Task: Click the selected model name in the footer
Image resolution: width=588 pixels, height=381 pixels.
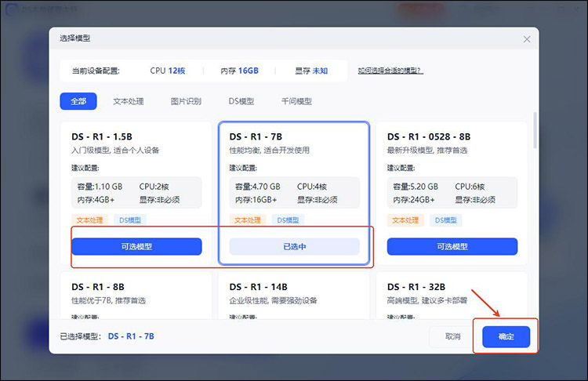Action: (x=131, y=336)
